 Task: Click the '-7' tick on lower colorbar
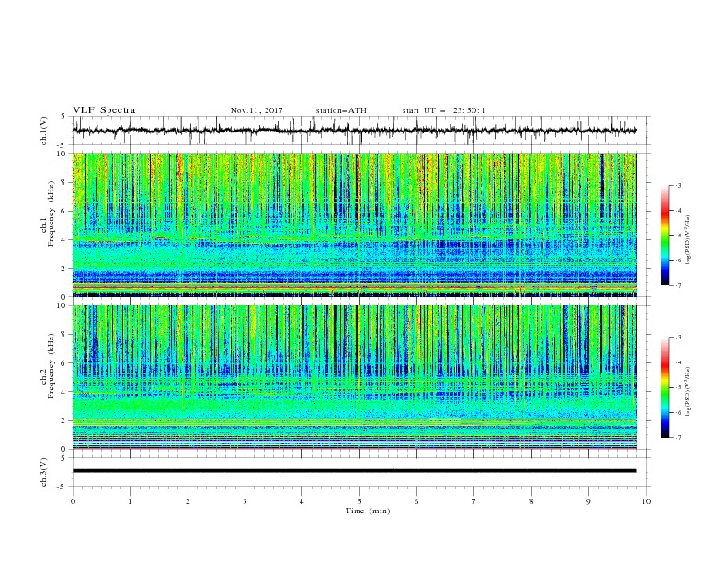[677, 437]
